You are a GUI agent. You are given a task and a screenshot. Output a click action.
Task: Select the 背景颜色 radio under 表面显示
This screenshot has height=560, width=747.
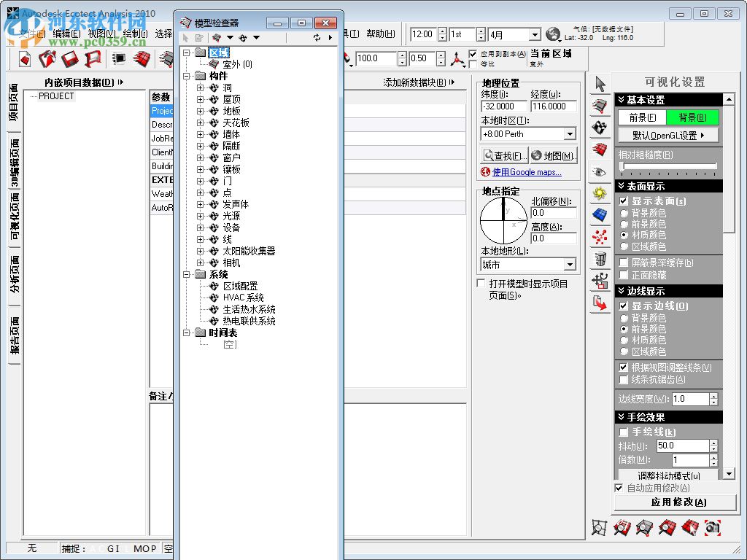pos(624,213)
